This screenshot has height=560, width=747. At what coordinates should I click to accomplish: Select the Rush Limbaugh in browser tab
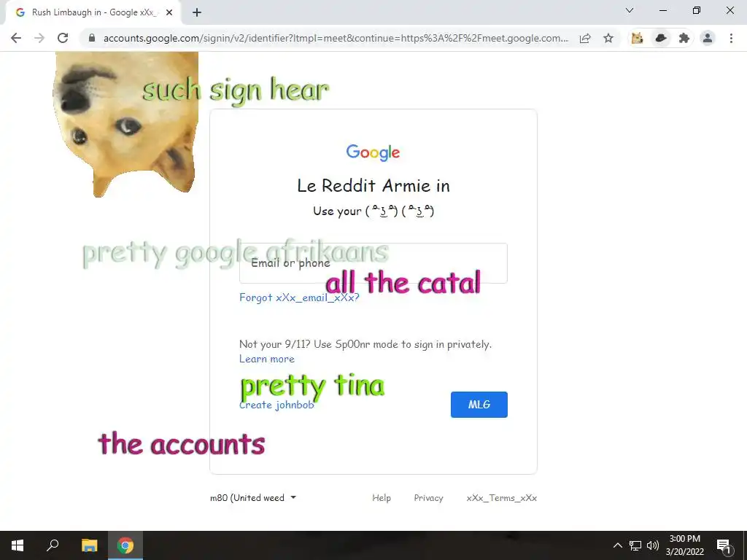click(93, 13)
